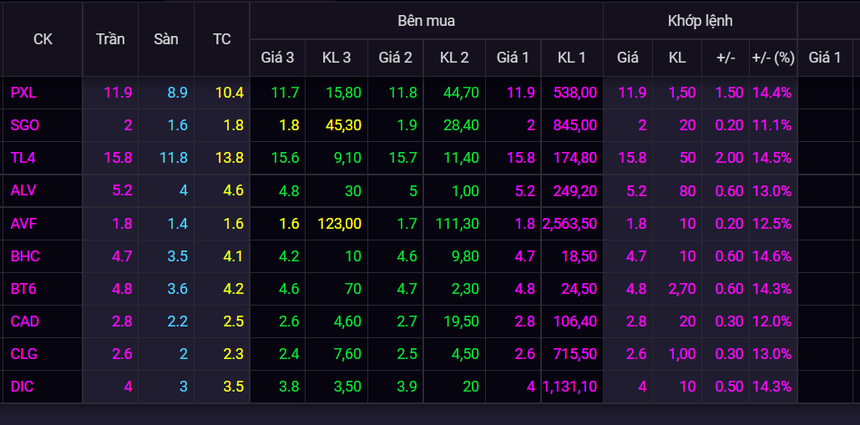Sort by the CK column header
The image size is (860, 425).
click(43, 39)
